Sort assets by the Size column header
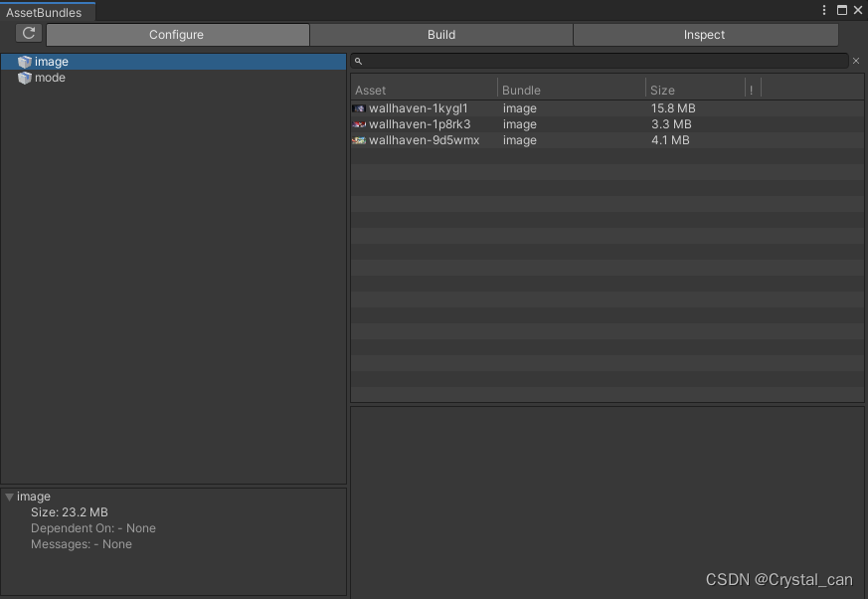Image resolution: width=868 pixels, height=599 pixels. click(x=662, y=90)
